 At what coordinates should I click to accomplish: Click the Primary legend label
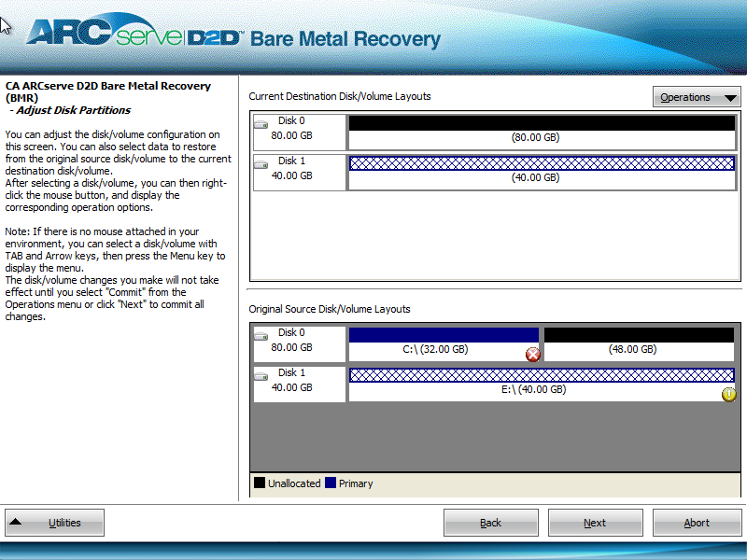coord(356,483)
